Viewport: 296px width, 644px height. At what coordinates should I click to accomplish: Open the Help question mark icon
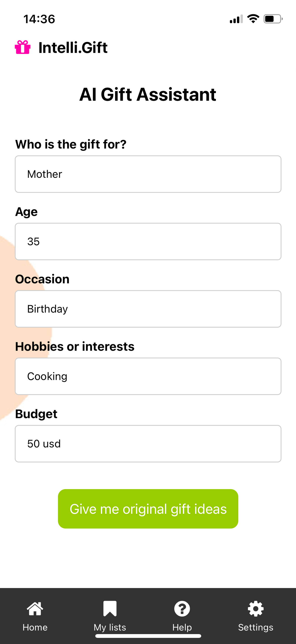(x=182, y=609)
